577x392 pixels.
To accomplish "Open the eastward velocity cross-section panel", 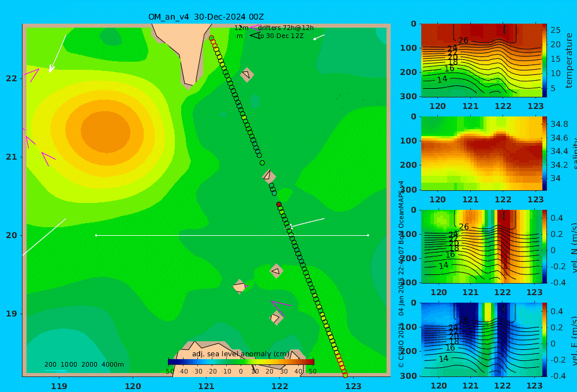I will (x=481, y=340).
